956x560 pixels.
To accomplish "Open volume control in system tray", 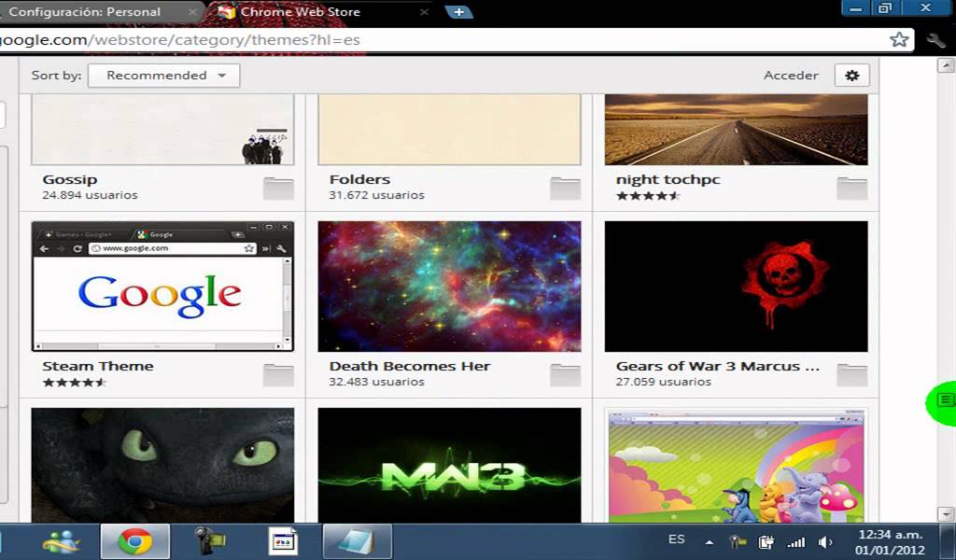I will [825, 541].
